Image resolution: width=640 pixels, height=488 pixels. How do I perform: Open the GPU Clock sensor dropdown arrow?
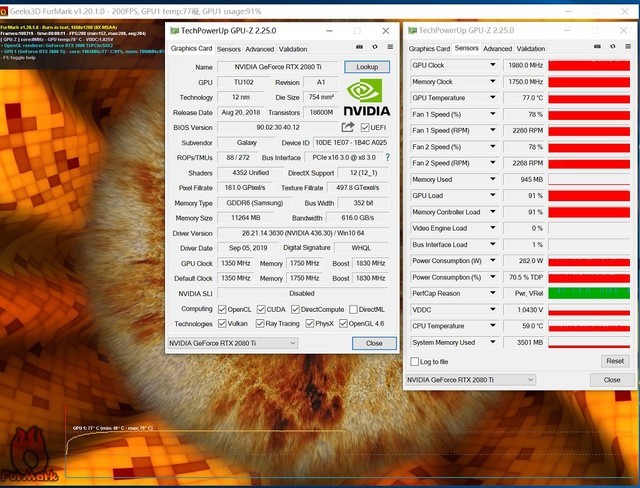493,65
